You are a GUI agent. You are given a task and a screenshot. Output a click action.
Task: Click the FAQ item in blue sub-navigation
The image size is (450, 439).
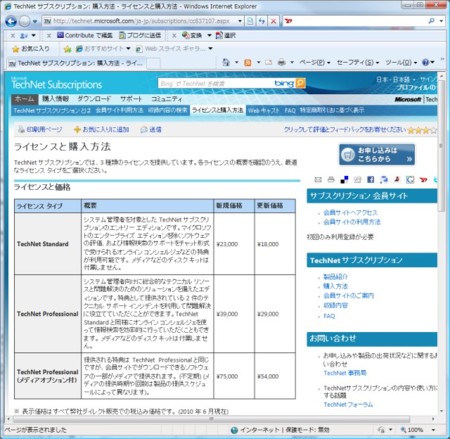tap(290, 110)
